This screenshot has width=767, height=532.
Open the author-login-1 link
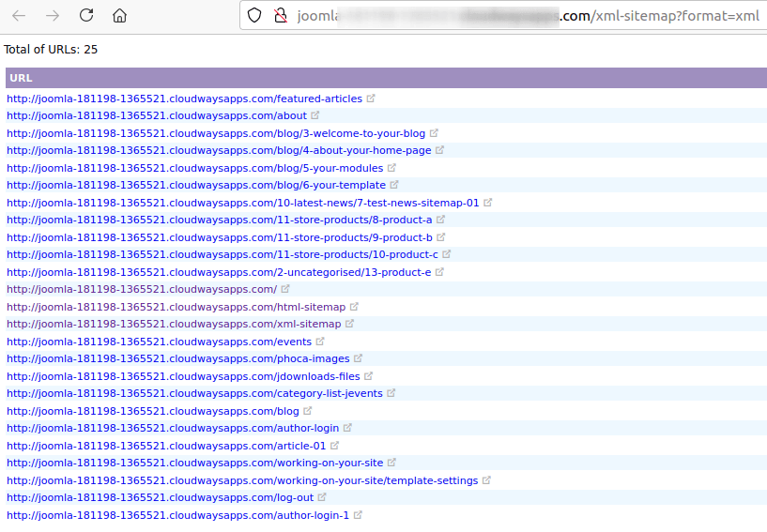coord(177,515)
